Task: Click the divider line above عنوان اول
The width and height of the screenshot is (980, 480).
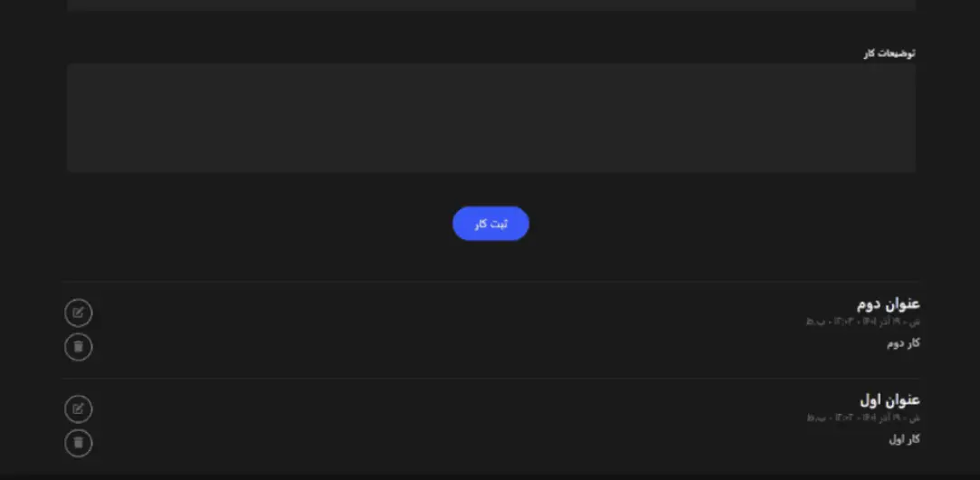Action: pos(490,378)
